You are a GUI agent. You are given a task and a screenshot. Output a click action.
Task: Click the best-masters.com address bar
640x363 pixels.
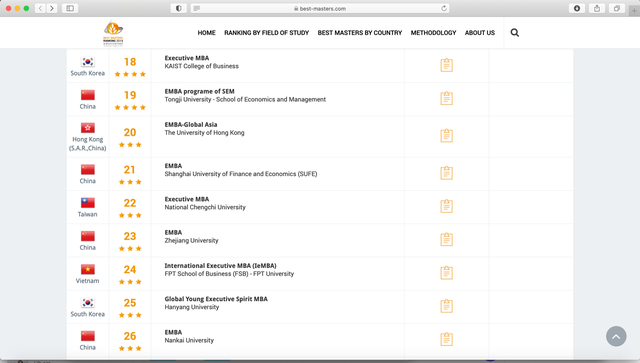point(320,8)
